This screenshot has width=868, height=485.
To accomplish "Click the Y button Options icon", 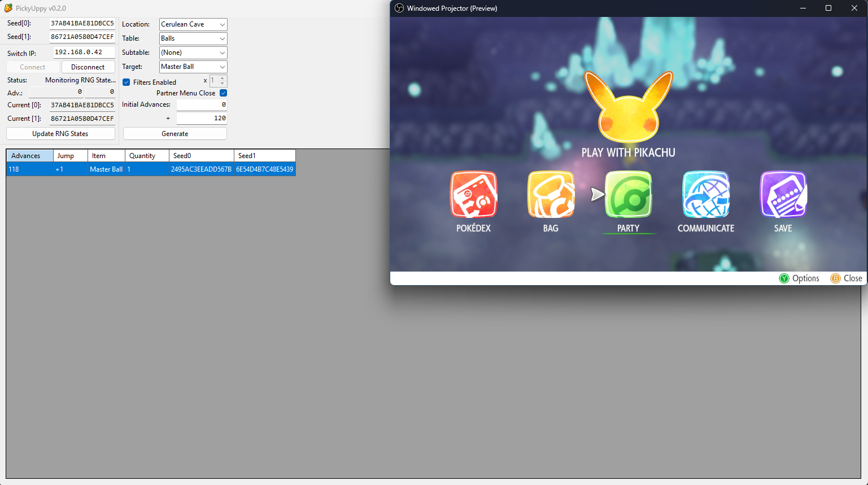I will [x=784, y=278].
